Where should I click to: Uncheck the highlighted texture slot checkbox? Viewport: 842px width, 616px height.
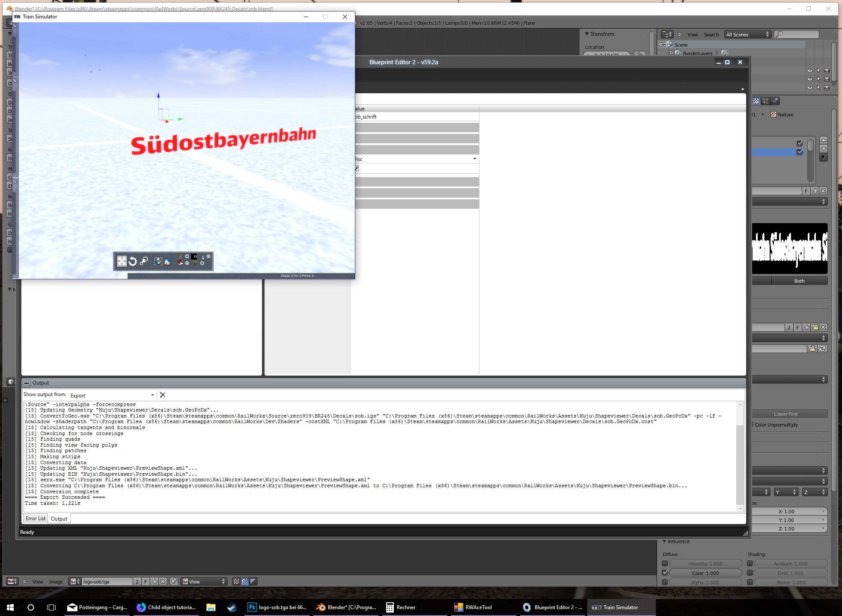[800, 152]
